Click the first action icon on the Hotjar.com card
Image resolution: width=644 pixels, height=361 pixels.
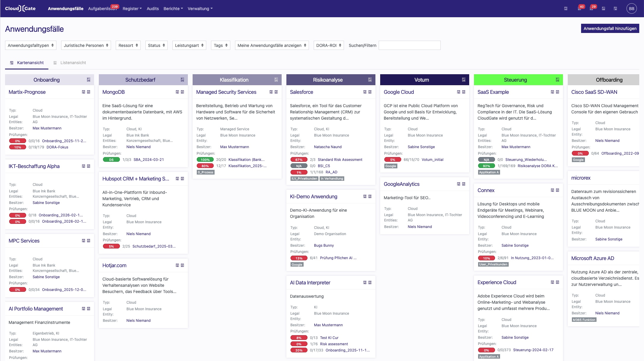coord(177,265)
